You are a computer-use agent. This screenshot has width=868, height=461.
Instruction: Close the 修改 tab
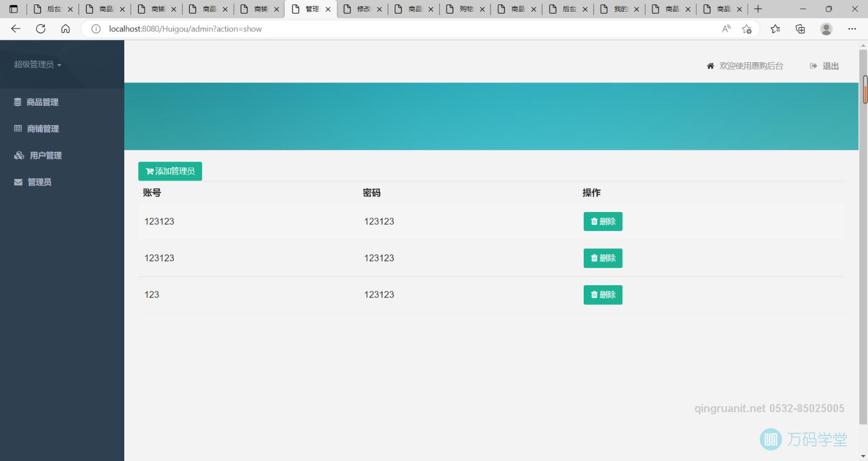click(379, 9)
